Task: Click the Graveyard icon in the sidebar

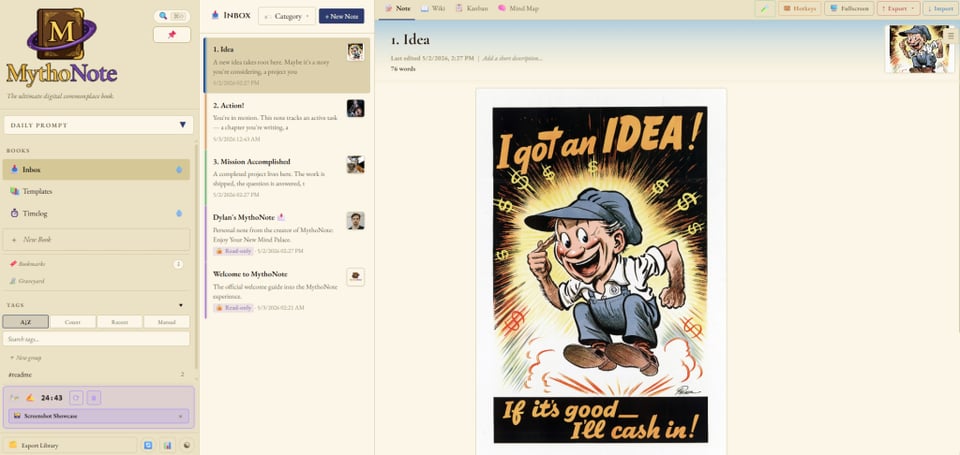Action: click(x=13, y=280)
